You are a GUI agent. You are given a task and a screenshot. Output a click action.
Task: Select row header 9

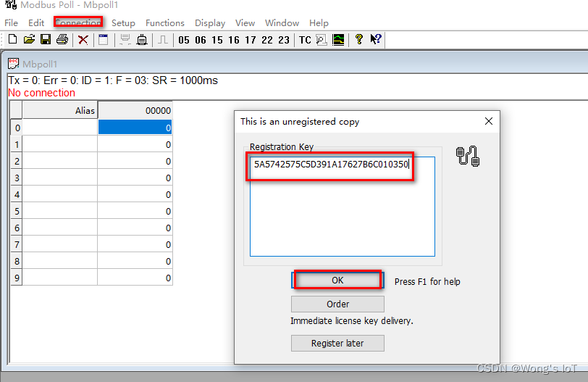click(x=17, y=278)
